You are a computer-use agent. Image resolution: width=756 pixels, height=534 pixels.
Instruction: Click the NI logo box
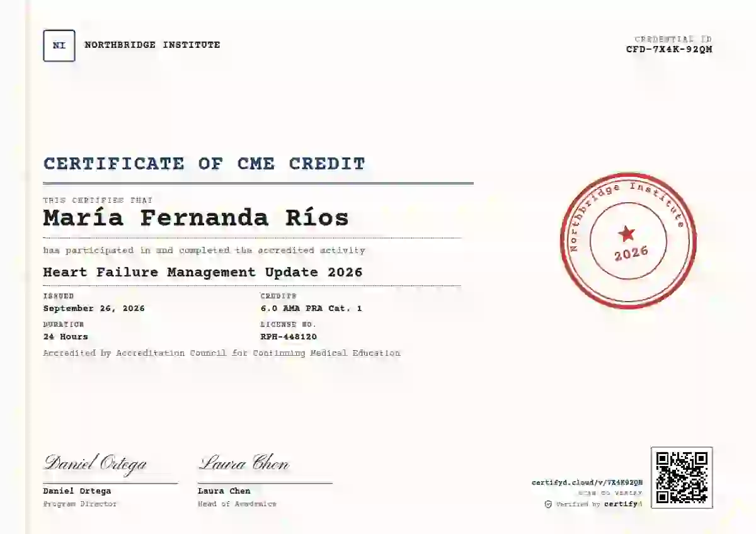[x=59, y=45]
